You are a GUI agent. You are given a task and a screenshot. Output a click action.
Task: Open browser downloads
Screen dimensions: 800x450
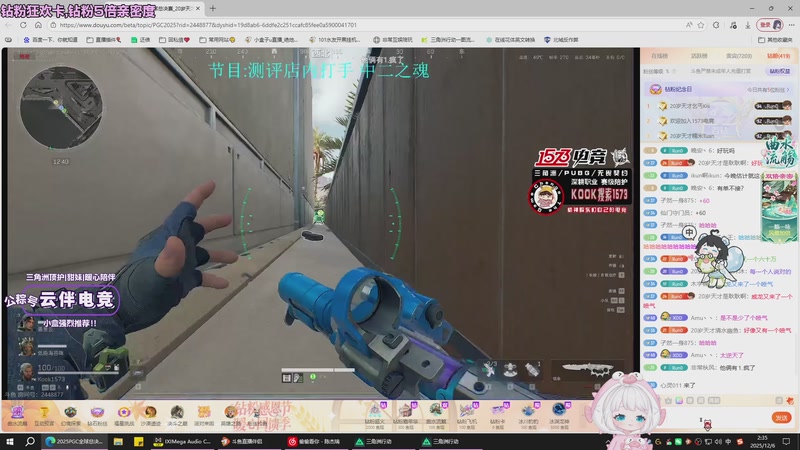click(x=747, y=25)
